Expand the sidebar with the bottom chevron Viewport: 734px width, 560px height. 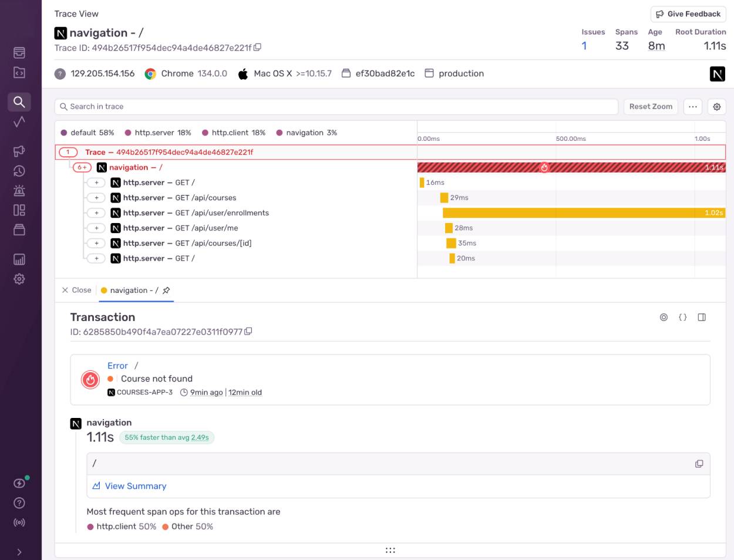(19, 552)
